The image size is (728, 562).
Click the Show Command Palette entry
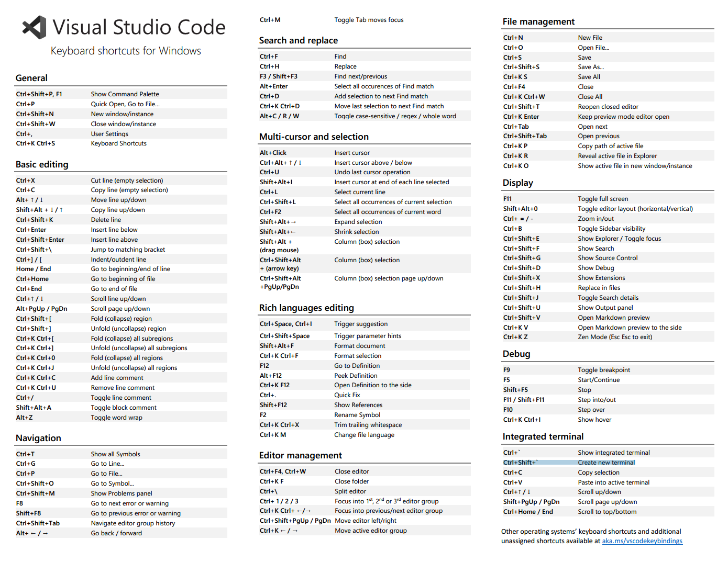pyautogui.click(x=125, y=94)
